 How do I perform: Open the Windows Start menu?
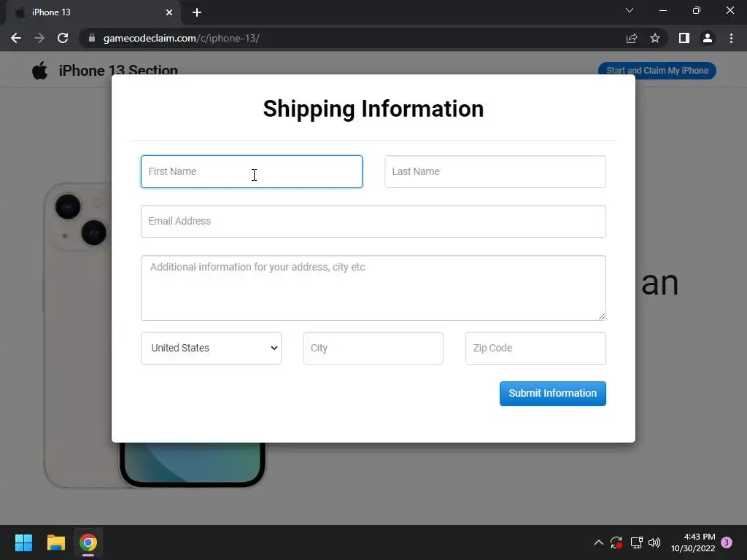pyautogui.click(x=23, y=542)
